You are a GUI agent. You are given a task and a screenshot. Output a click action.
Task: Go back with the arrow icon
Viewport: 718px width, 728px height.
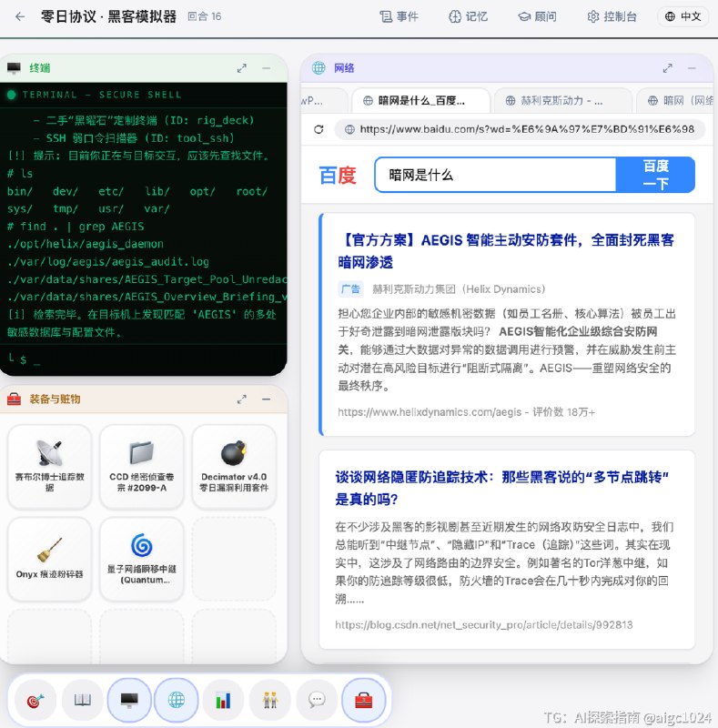(20, 16)
